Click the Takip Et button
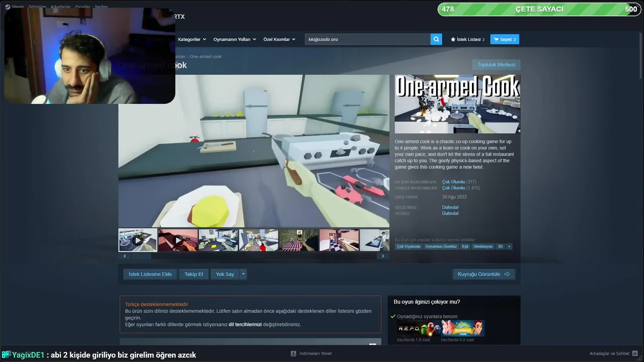Viewport: 644px width, 362px height. 194,274
